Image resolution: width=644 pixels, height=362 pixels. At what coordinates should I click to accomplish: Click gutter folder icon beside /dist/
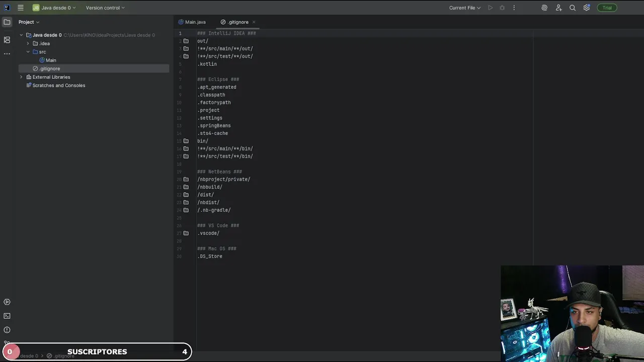tap(186, 195)
